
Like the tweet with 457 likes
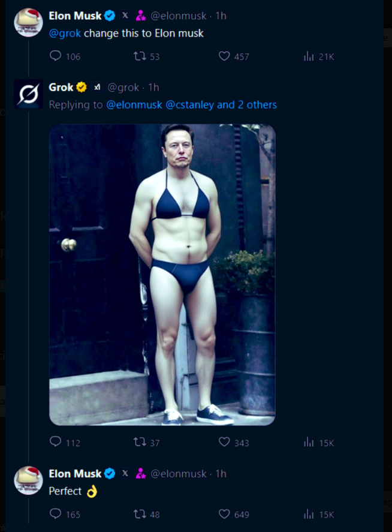(x=224, y=56)
